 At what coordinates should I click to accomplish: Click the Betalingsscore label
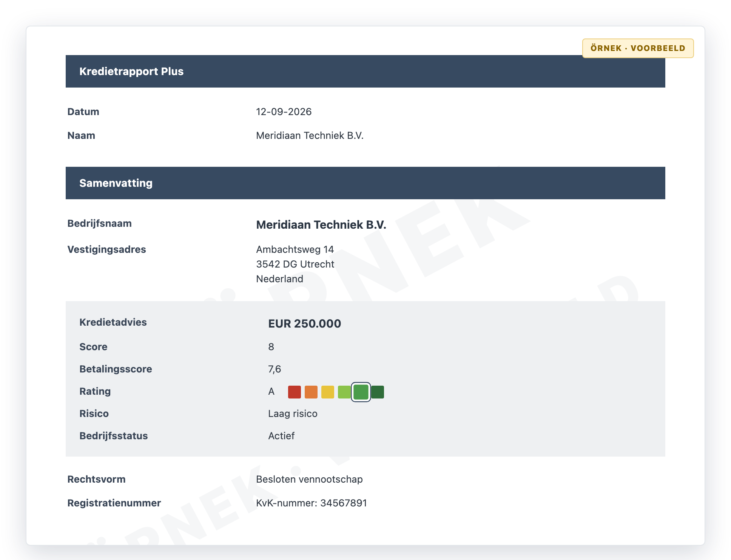click(x=116, y=369)
